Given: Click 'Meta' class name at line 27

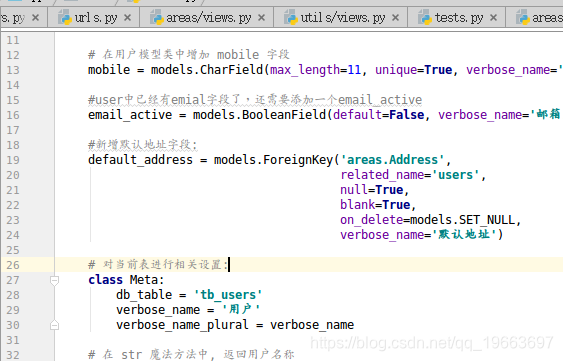Looking at the screenshot, I should click(x=144, y=280).
